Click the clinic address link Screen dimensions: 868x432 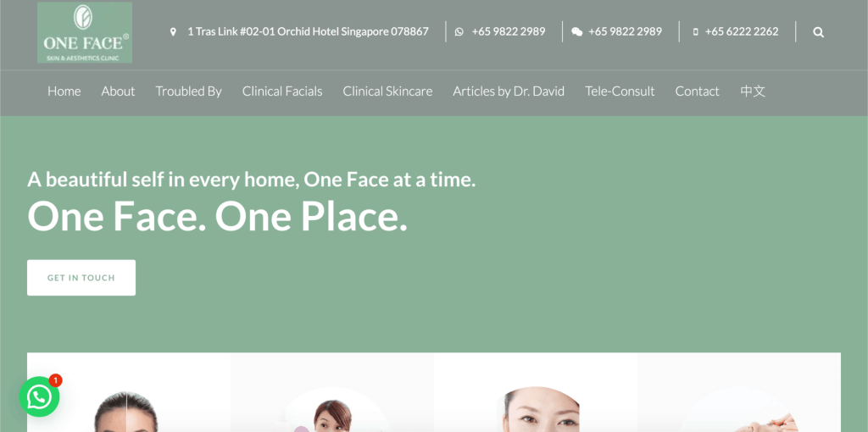(308, 31)
